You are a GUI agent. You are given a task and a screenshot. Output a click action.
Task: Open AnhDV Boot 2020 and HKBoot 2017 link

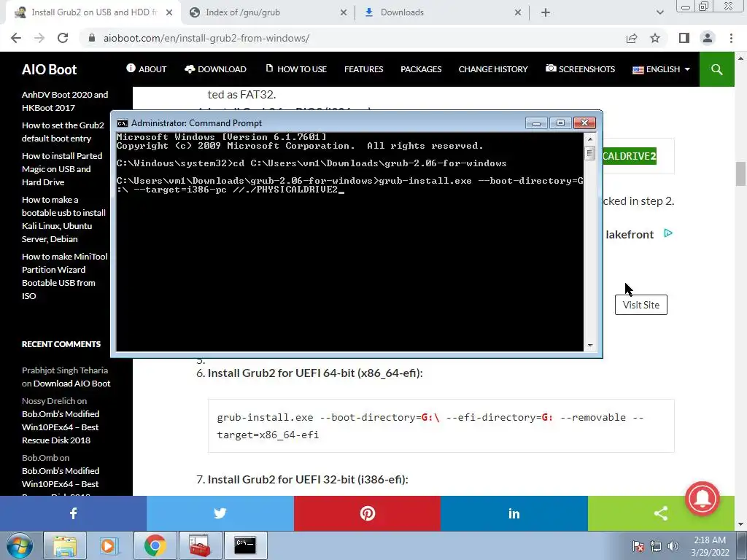65,101
